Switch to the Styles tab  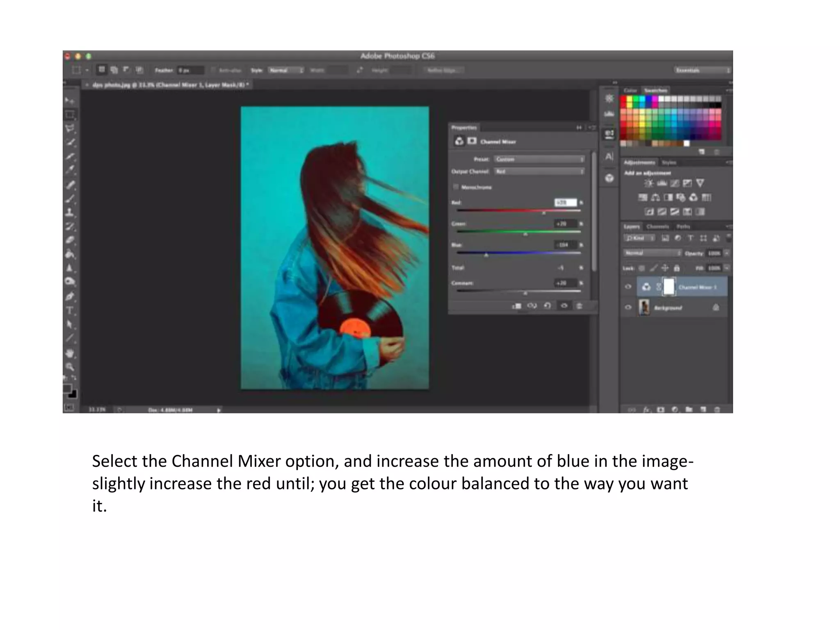click(x=669, y=162)
